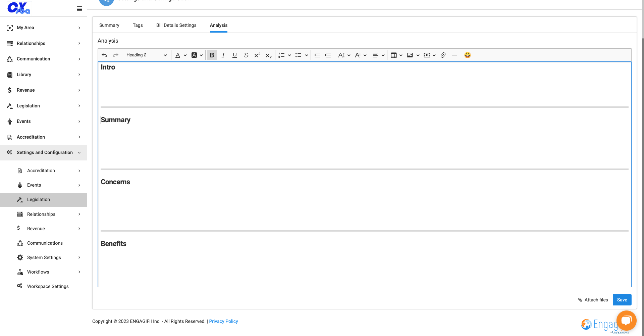
Task: Toggle underline formatting button
Action: [x=235, y=55]
